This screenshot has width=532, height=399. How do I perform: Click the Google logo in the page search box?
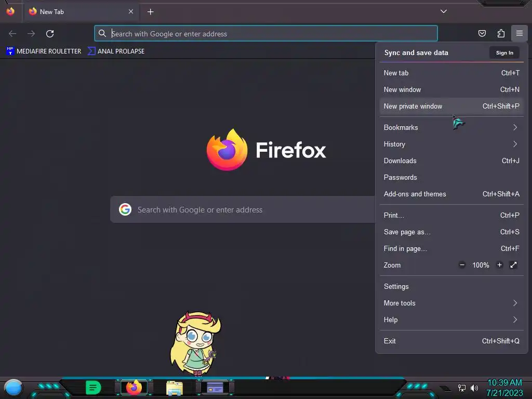coord(125,210)
